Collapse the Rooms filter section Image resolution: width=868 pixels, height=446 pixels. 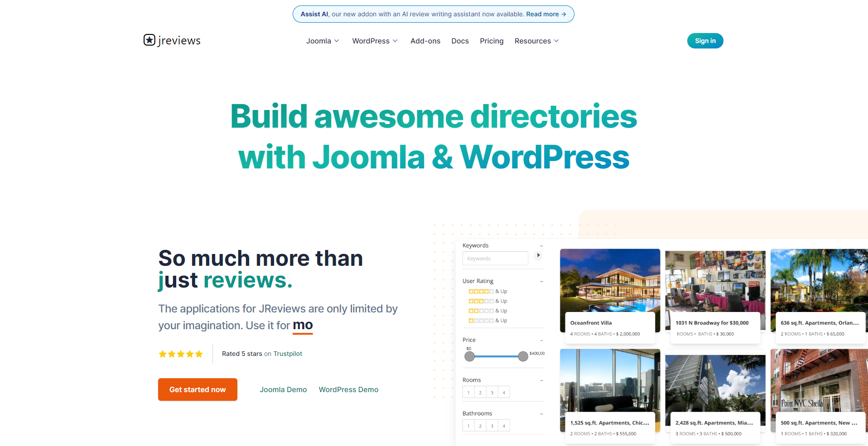click(x=541, y=380)
